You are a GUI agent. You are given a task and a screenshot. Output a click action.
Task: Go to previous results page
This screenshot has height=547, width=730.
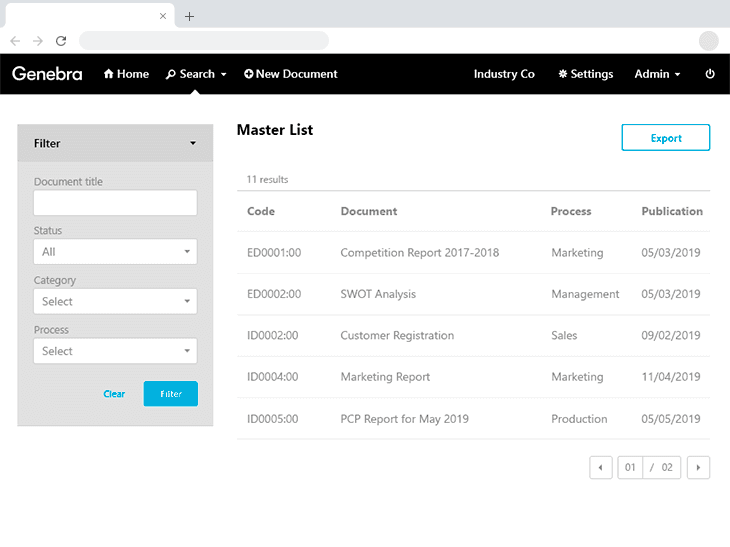[601, 467]
